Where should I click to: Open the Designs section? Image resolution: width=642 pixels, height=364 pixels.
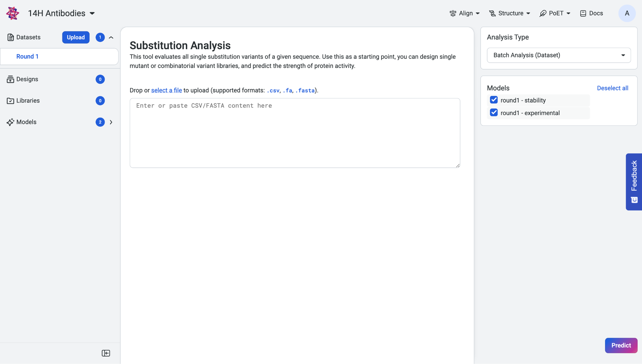(27, 79)
